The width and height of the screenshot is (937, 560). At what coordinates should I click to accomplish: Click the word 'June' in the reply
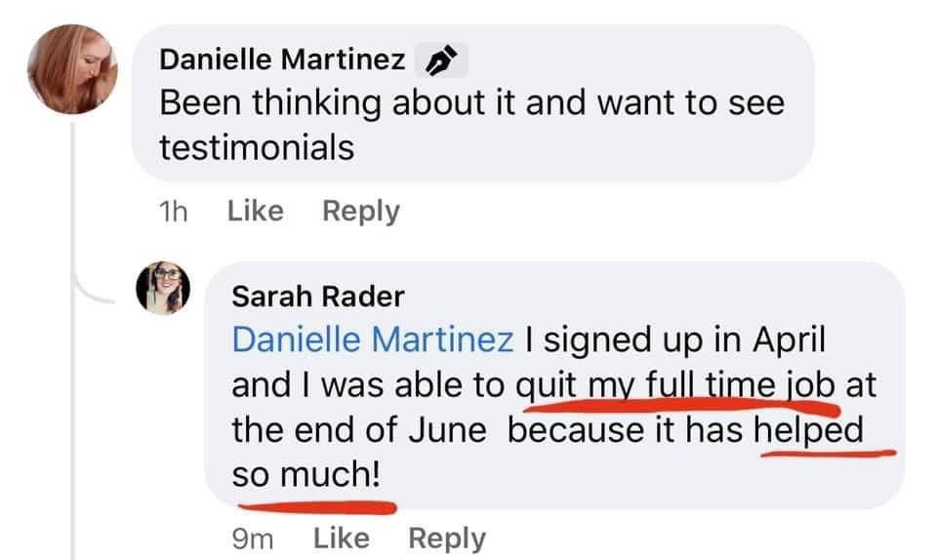coord(448,430)
